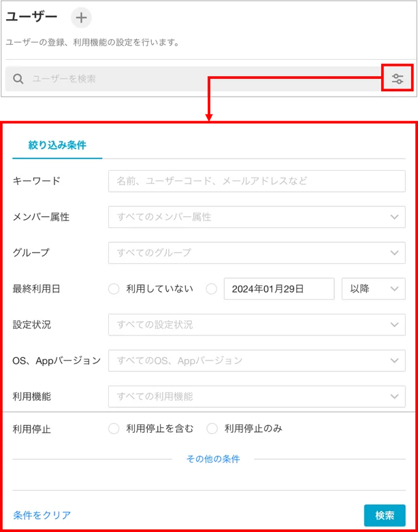Open the 利用機能 dropdown

257,397
